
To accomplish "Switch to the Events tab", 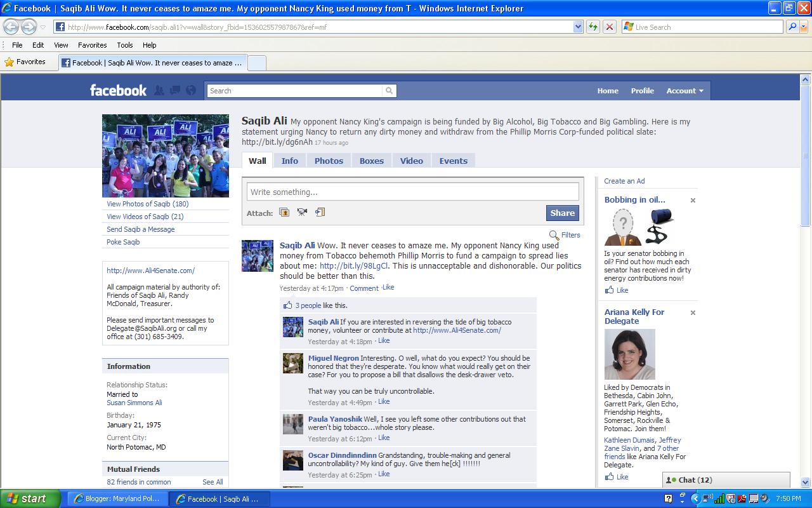I will click(x=454, y=161).
